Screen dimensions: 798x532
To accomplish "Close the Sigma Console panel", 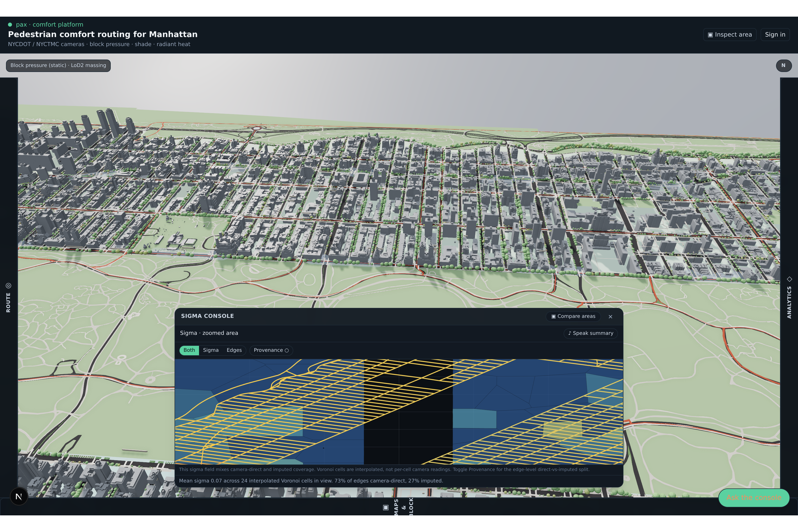I will [x=610, y=317].
